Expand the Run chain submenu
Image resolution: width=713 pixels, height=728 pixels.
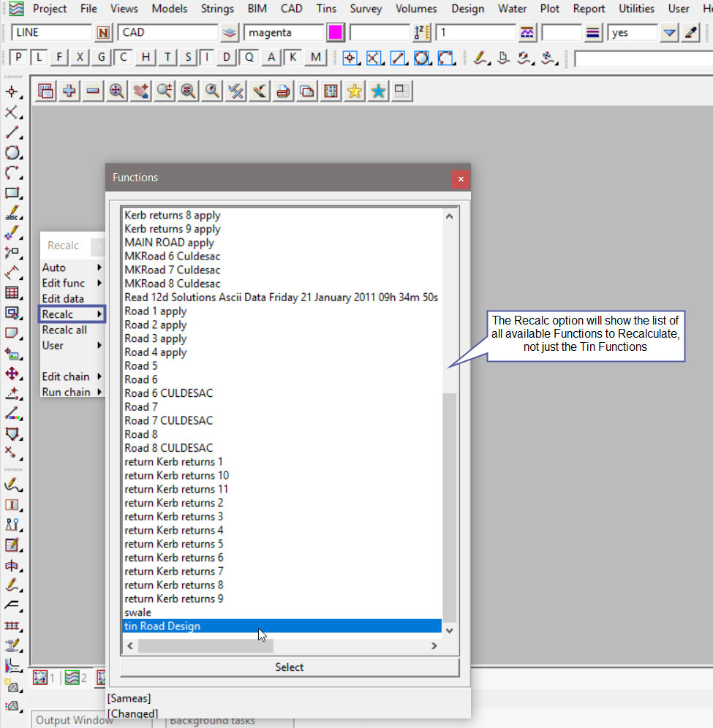tap(71, 392)
